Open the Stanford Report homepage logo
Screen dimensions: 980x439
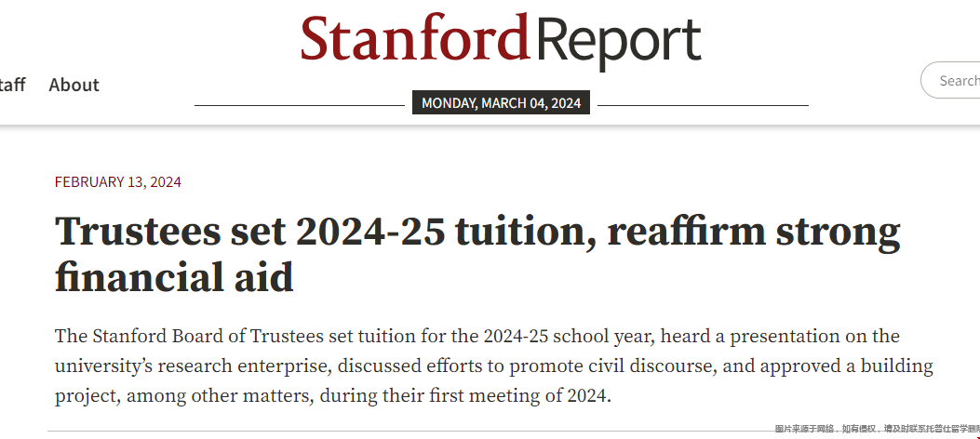(501, 40)
